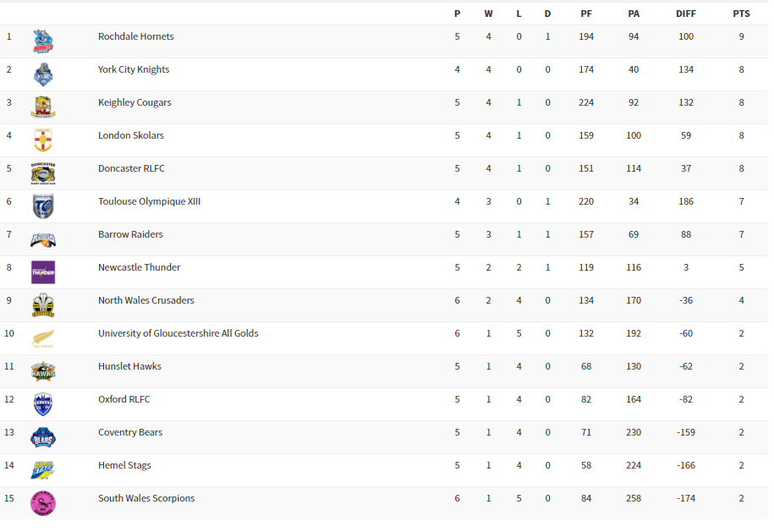
Task: Click the DIFF column header
Action: click(685, 14)
